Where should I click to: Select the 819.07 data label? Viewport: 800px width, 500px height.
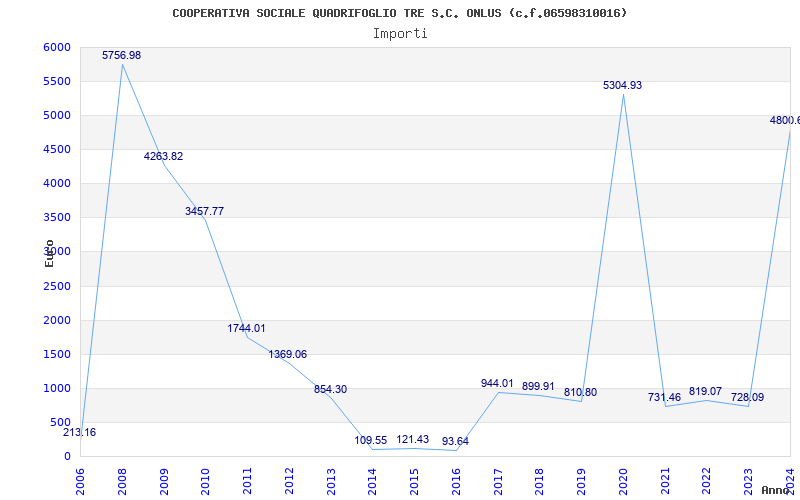[706, 391]
